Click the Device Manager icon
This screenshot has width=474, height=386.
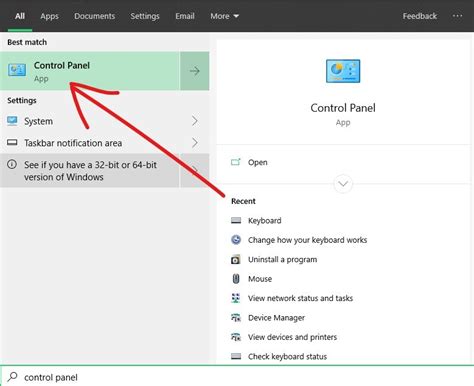tap(236, 318)
